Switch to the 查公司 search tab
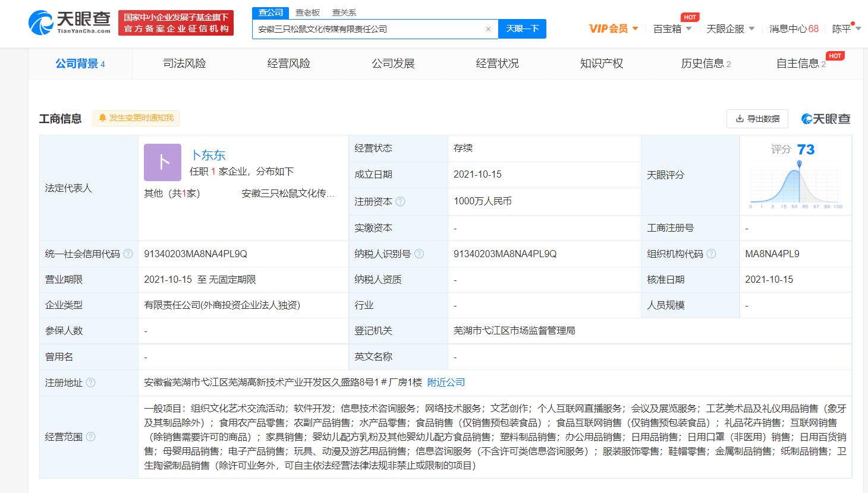The height and width of the screenshot is (493, 868). (x=271, y=12)
